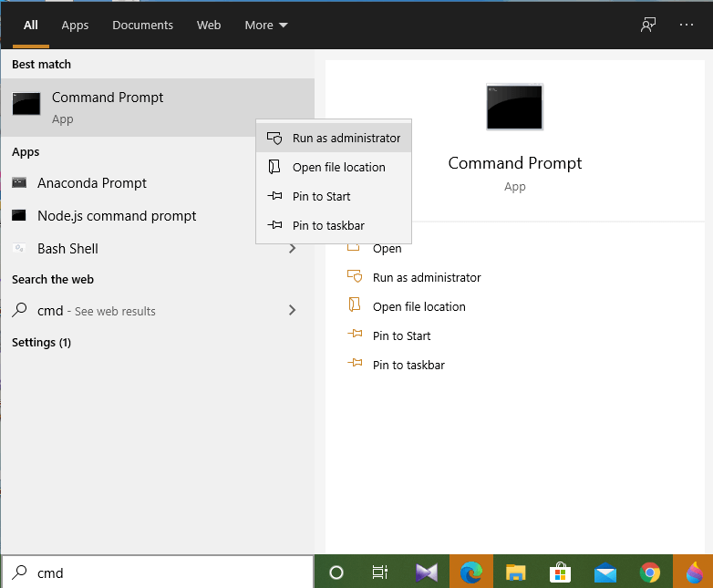Click Pin to taskbar in details pane
Image resolution: width=713 pixels, height=588 pixels.
pos(408,365)
